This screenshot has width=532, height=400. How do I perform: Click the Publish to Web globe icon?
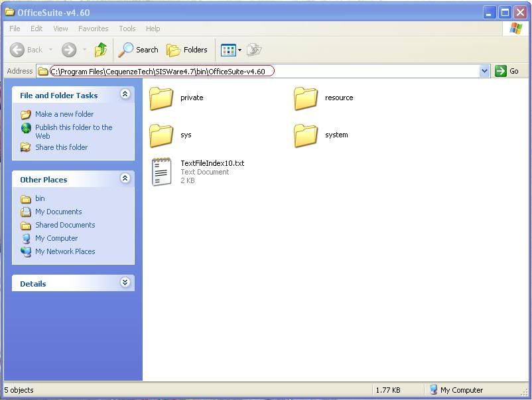[x=26, y=128]
